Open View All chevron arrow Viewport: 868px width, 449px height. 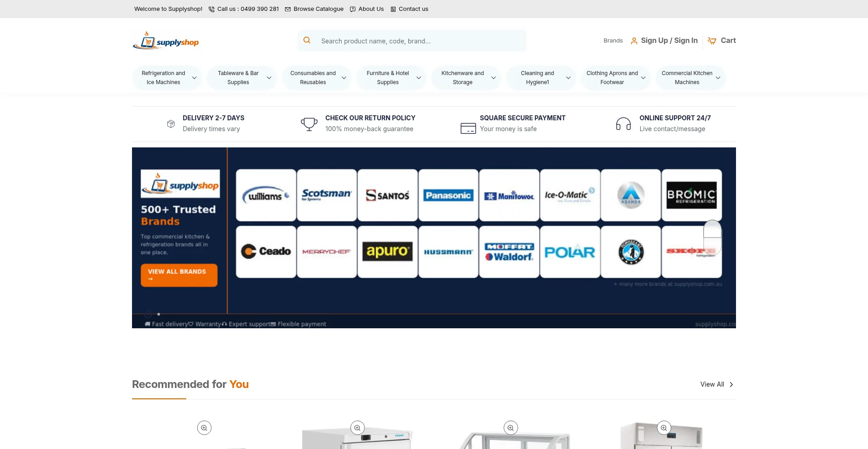731,384
